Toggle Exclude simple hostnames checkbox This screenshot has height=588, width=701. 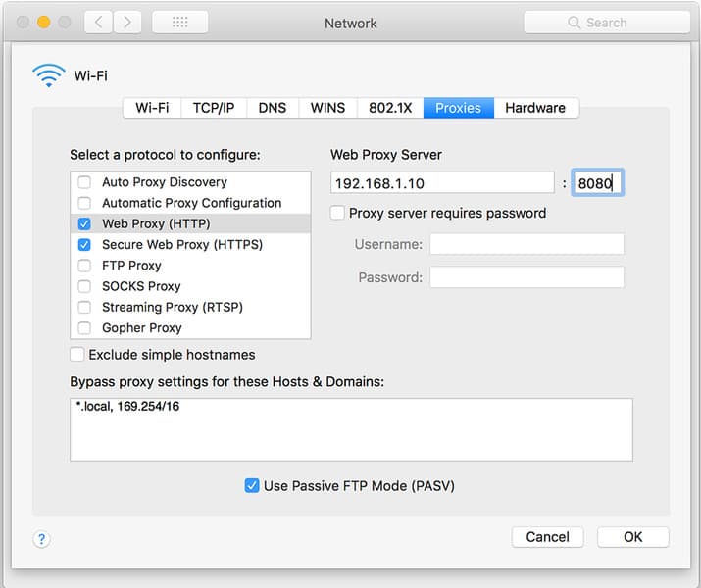pos(76,355)
